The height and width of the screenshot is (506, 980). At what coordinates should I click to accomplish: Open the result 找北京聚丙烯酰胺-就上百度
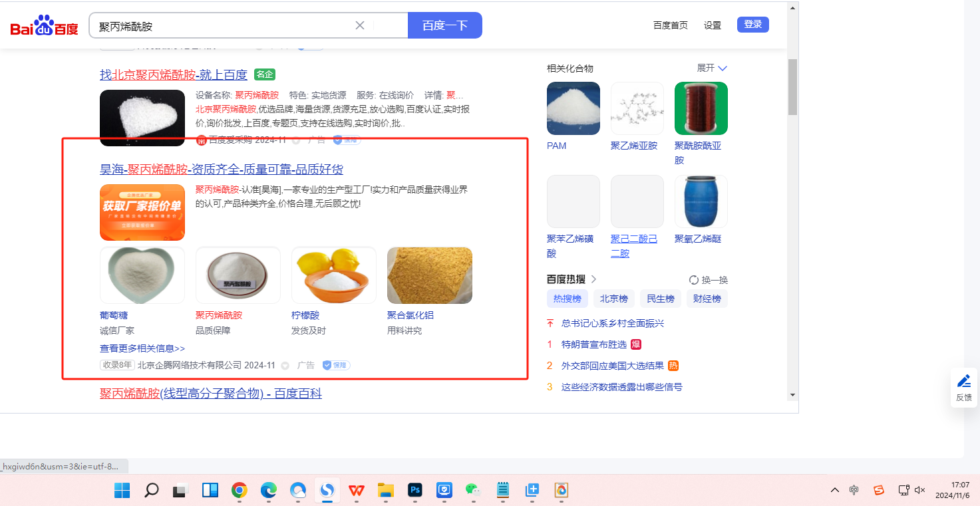click(174, 74)
